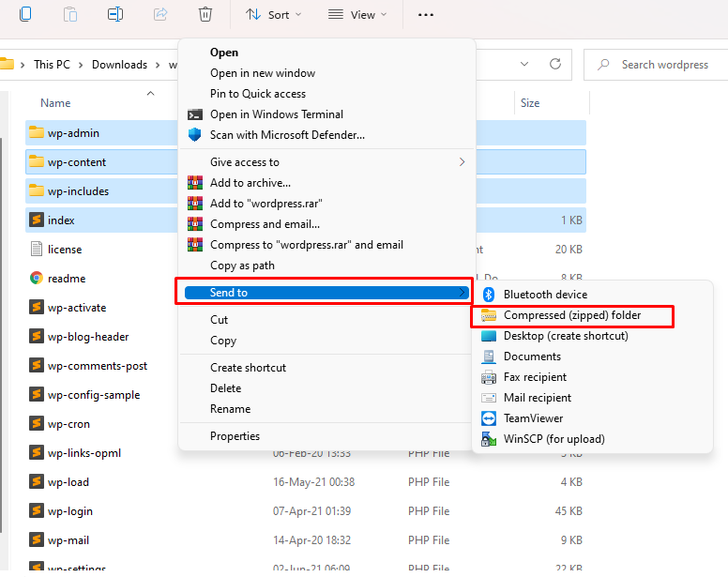Click the Rename icon in toolbar
728x577 pixels.
115,14
